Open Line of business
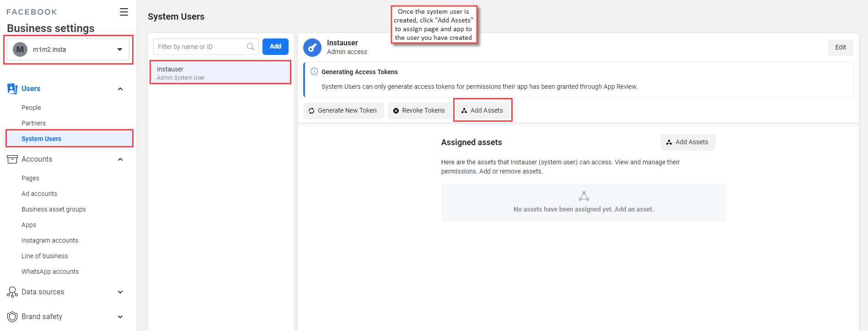The width and height of the screenshot is (868, 331). [x=44, y=256]
